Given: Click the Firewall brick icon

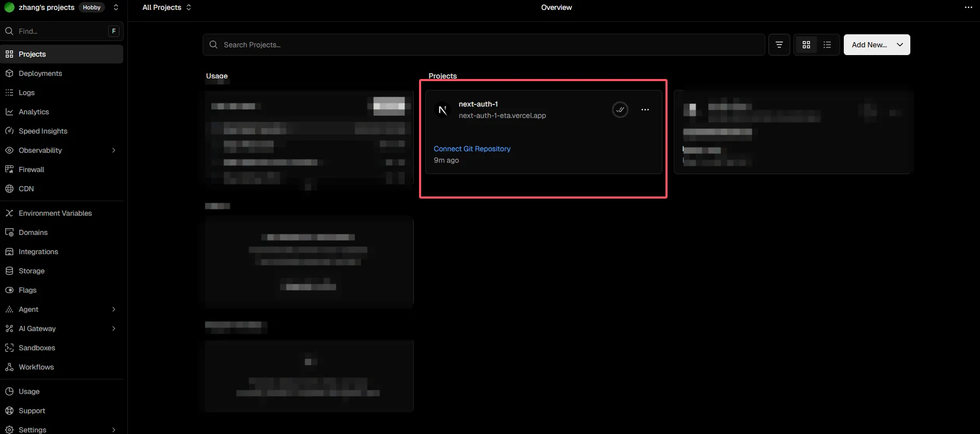Looking at the screenshot, I should coord(9,169).
